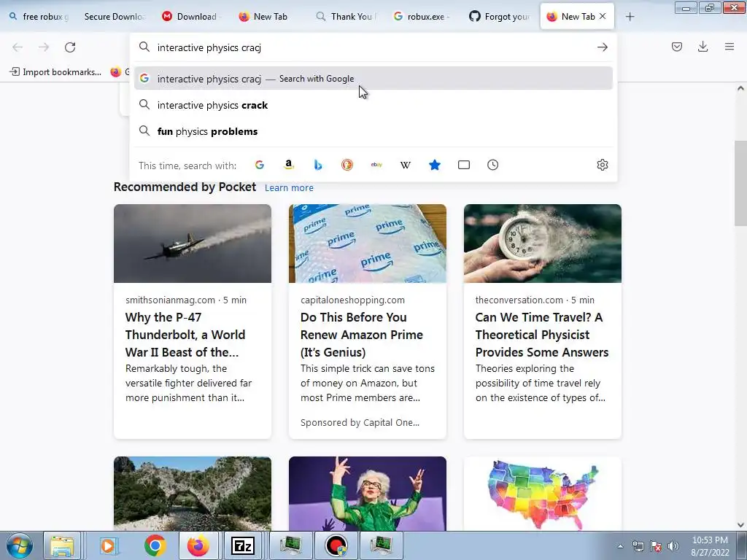The width and height of the screenshot is (747, 560).
Task: Open Windows Start menu
Action: 19,545
